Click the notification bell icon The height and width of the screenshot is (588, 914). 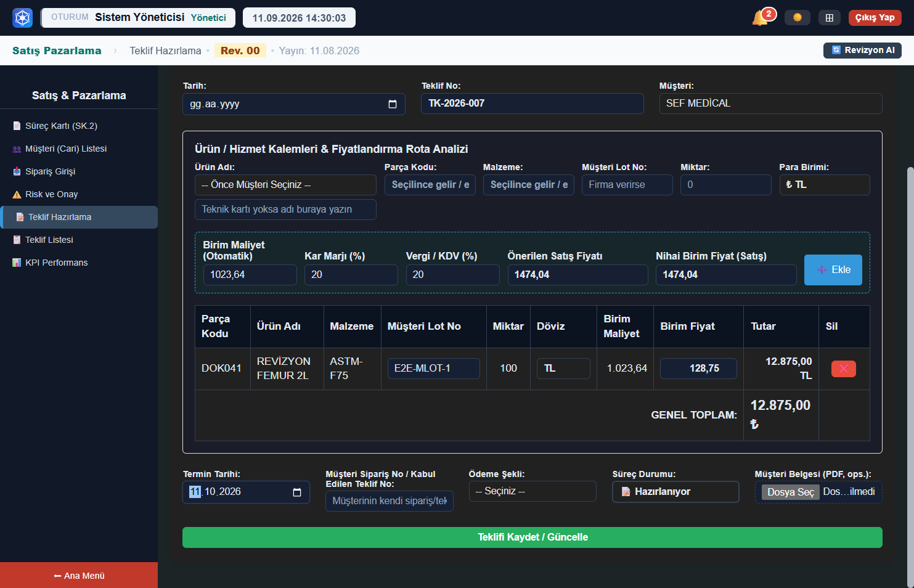tap(761, 18)
